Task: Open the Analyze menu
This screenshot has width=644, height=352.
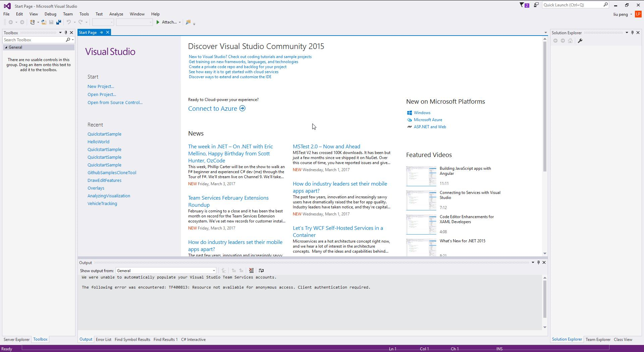Action: (x=116, y=14)
